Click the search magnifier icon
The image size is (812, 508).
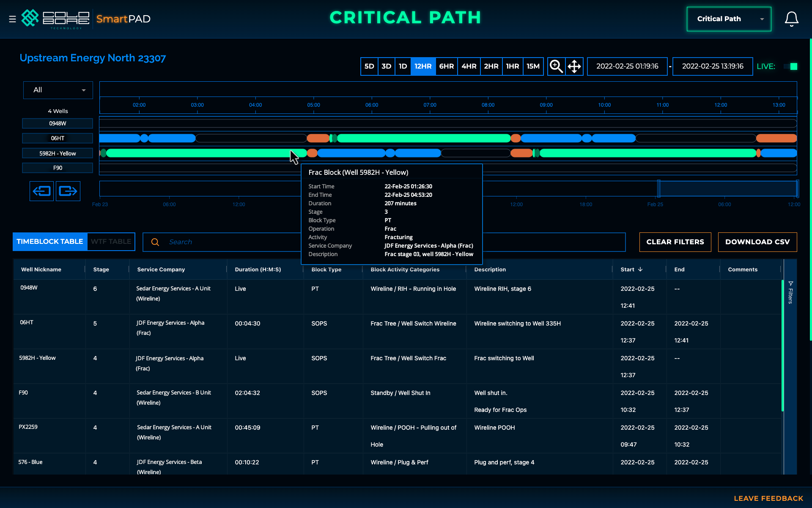(x=155, y=242)
